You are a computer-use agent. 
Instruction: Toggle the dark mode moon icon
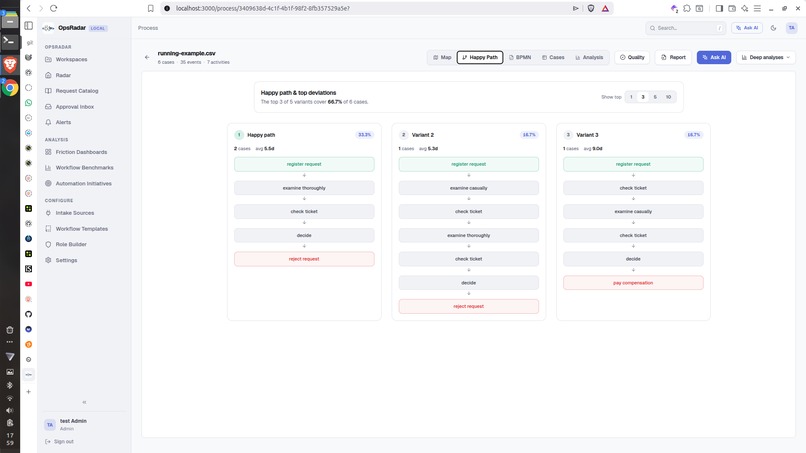pyautogui.click(x=773, y=28)
